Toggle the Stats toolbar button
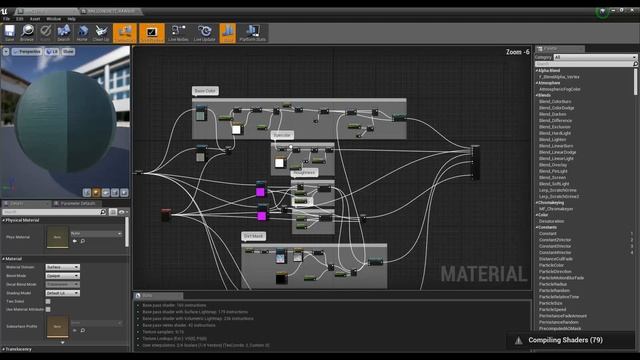Image resolution: width=640 pixels, height=360 pixels. tap(228, 33)
